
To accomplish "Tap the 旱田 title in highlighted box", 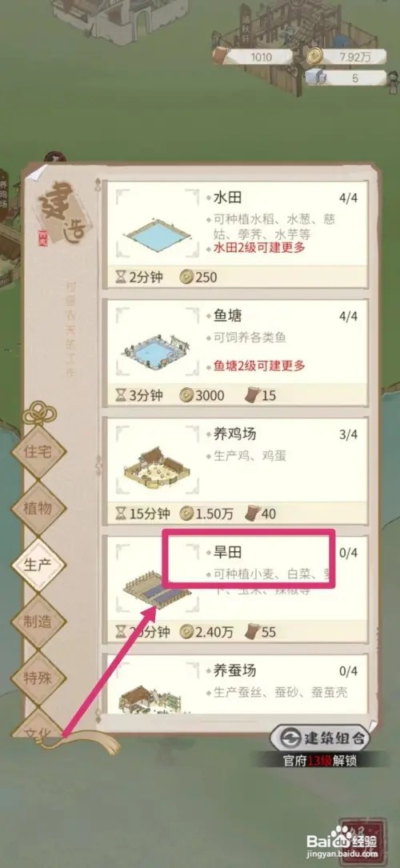I will pos(227,553).
